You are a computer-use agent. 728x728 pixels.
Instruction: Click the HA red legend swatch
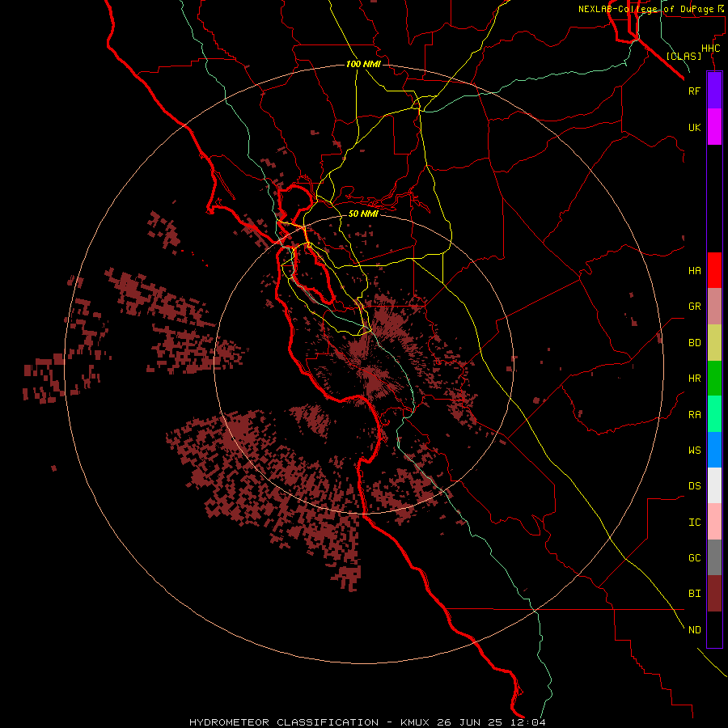(x=714, y=270)
